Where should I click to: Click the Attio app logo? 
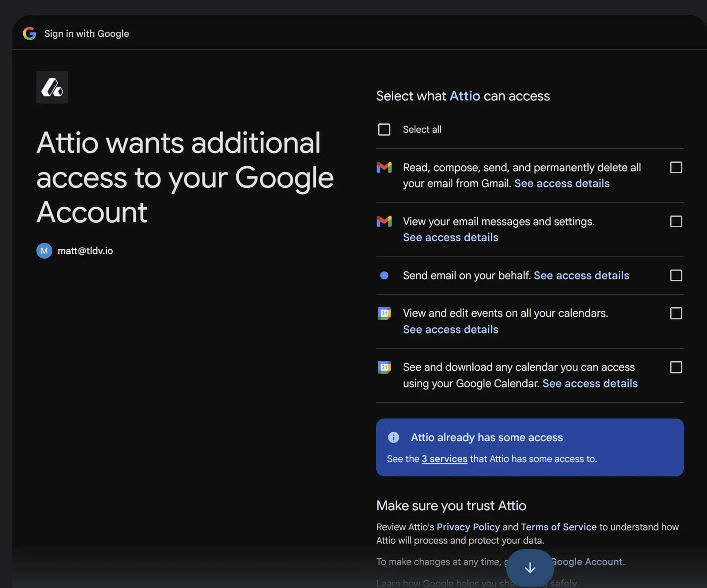click(52, 87)
